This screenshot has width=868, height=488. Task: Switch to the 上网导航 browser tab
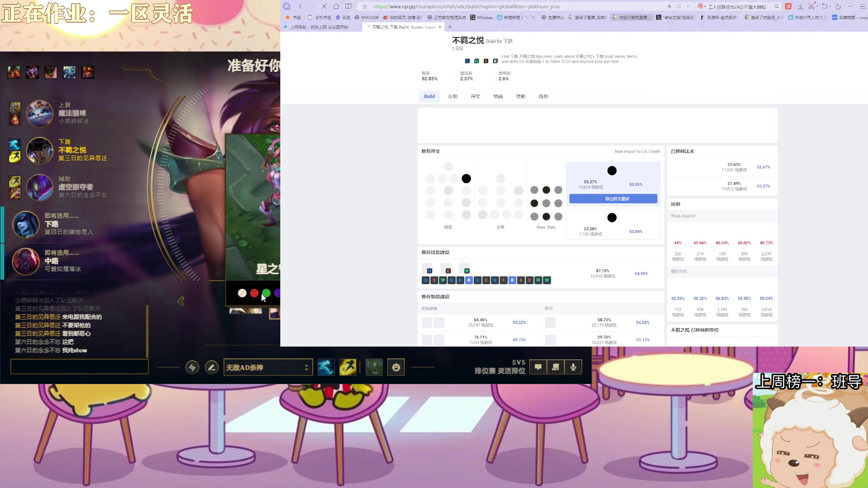319,27
